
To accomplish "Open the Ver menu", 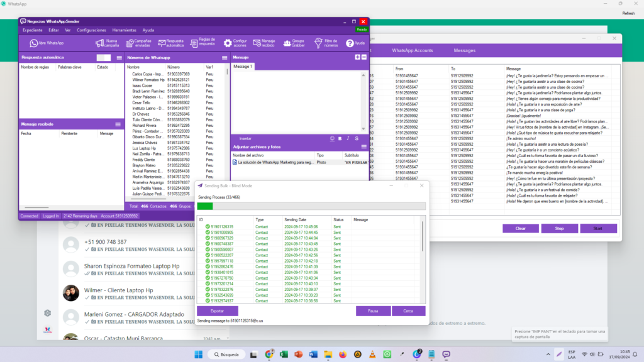I will click(x=68, y=30).
